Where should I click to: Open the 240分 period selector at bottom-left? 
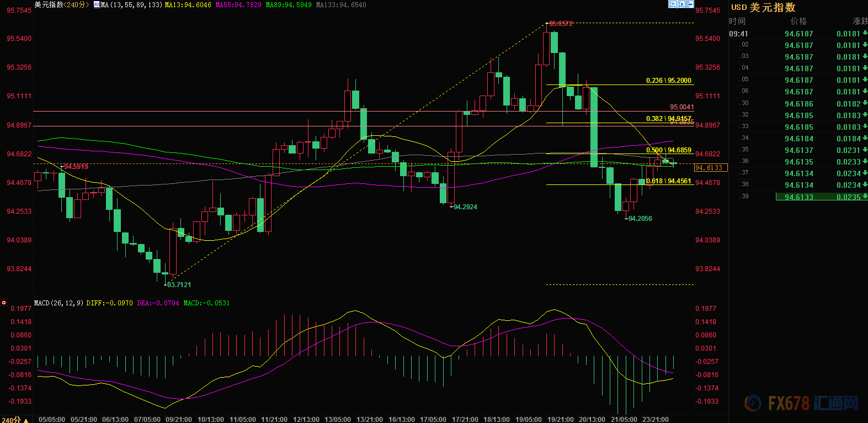[14, 420]
